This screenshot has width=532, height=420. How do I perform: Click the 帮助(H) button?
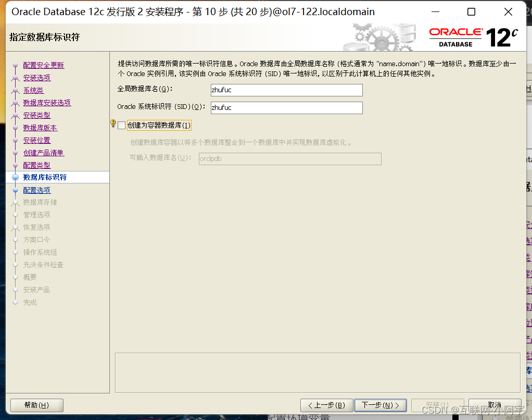pos(36,405)
